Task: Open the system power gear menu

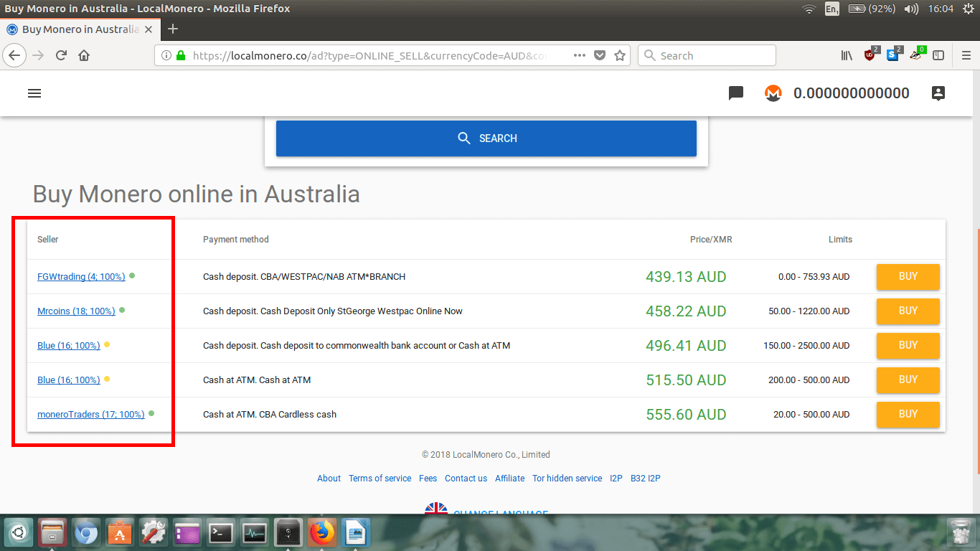Action: tap(969, 9)
